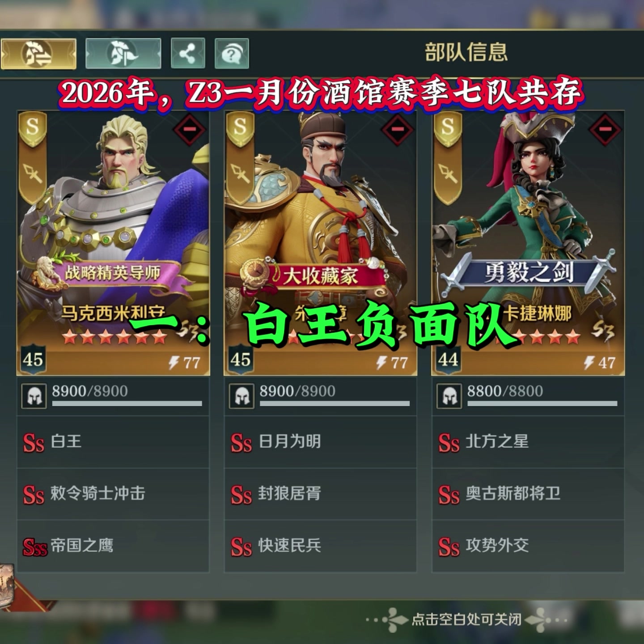This screenshot has width=644, height=644.
Task: Click the S rank badge on Catherine card
Action: 448,128
